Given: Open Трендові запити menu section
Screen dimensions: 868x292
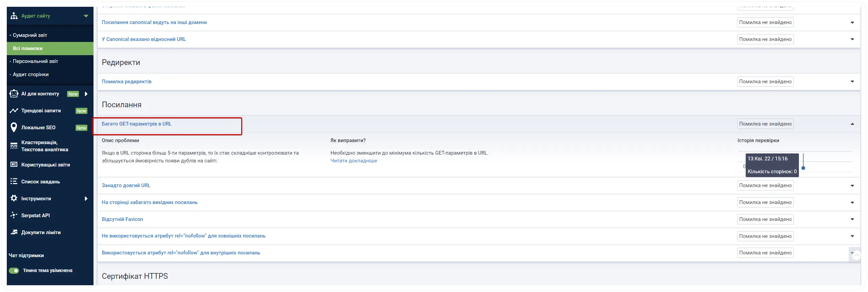Looking at the screenshot, I should coord(41,111).
